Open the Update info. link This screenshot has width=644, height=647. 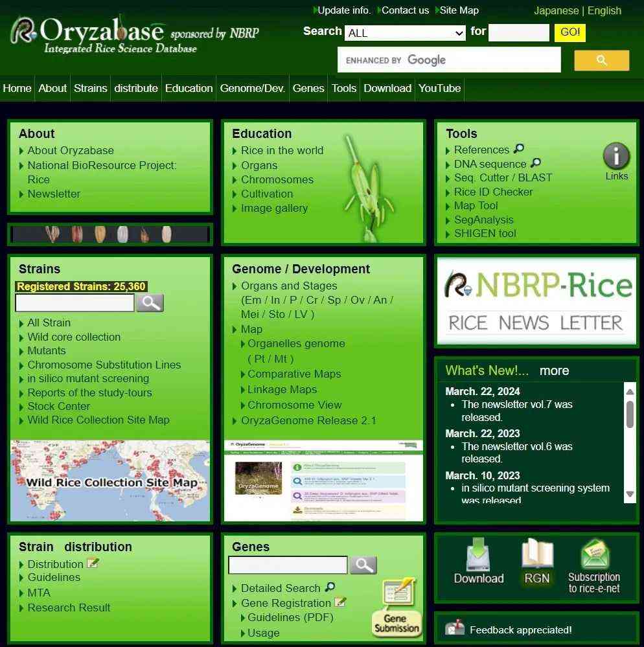pos(344,10)
